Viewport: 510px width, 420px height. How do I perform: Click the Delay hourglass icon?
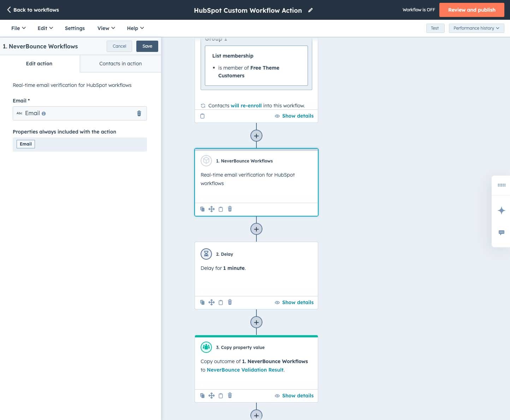[x=206, y=254]
